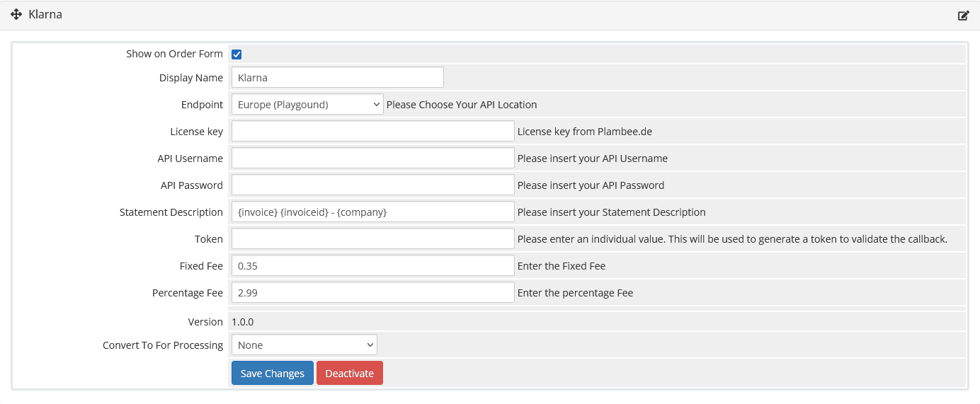Screen dimensions: 980x404
Task: Click the red Deactivate button
Action: pos(349,374)
